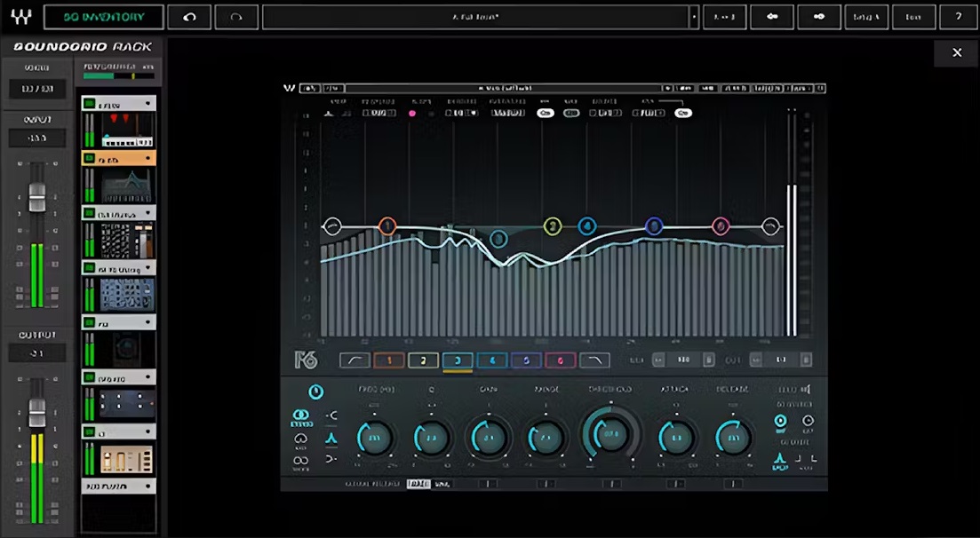
Task: Select band 4 blue button
Action: (x=492, y=360)
